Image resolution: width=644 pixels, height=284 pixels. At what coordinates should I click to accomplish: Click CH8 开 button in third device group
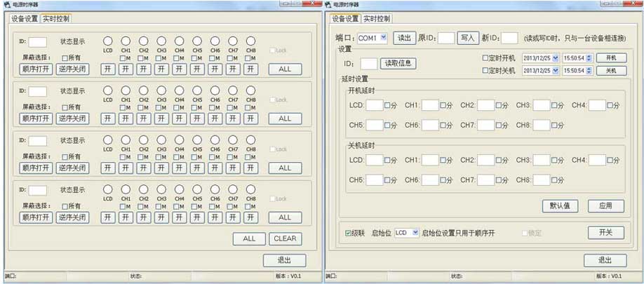point(251,168)
